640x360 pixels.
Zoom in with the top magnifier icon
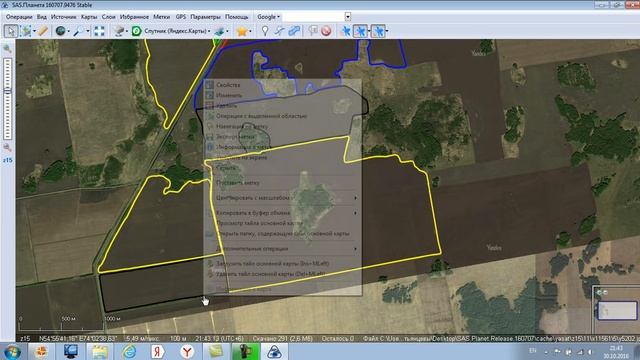7,49
